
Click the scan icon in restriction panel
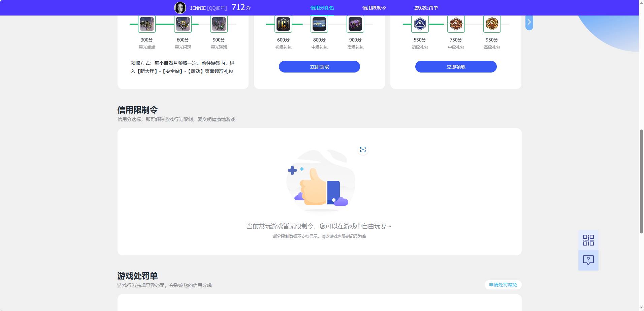pos(363,149)
